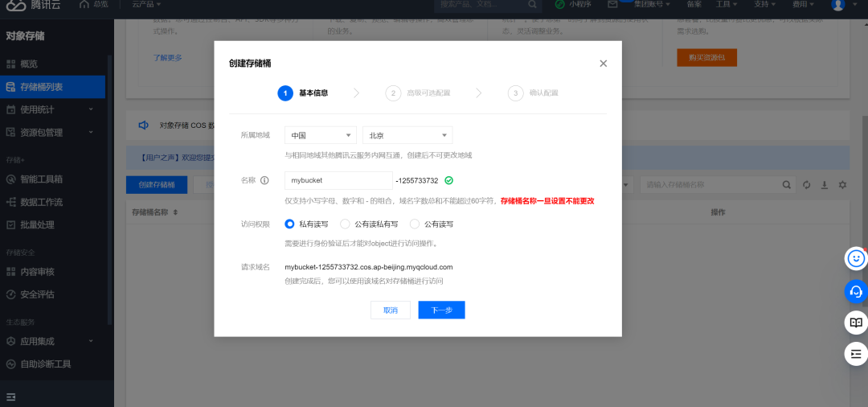Expand the 费用 billing menu
Screen dimensions: 868x407
pyautogui.click(x=803, y=5)
